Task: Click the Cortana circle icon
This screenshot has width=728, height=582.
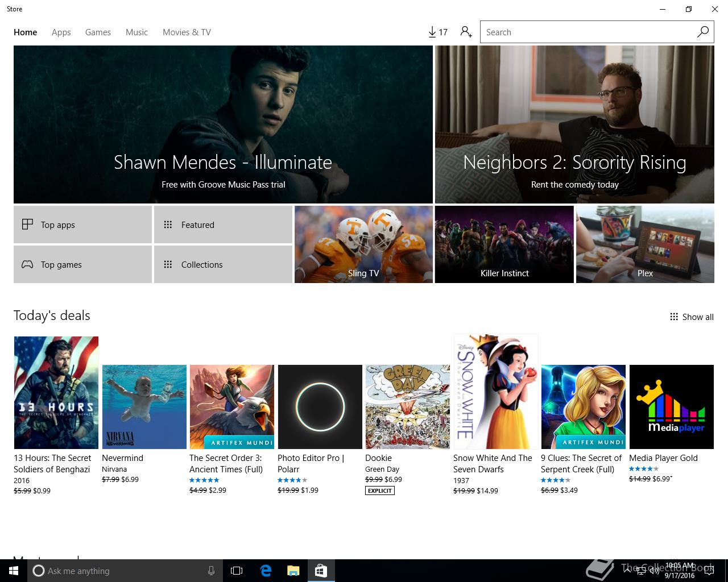Action: click(39, 571)
